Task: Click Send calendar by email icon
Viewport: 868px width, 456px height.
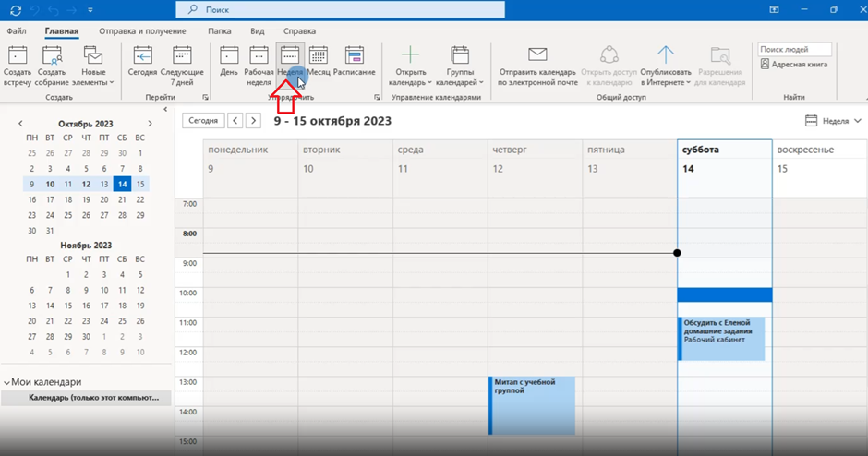Action: pos(537,55)
